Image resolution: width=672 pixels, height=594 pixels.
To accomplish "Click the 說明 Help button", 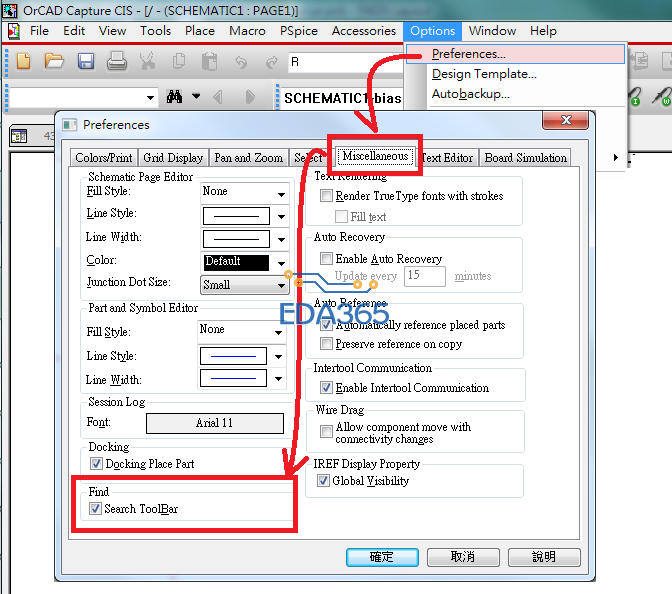I will click(x=544, y=557).
